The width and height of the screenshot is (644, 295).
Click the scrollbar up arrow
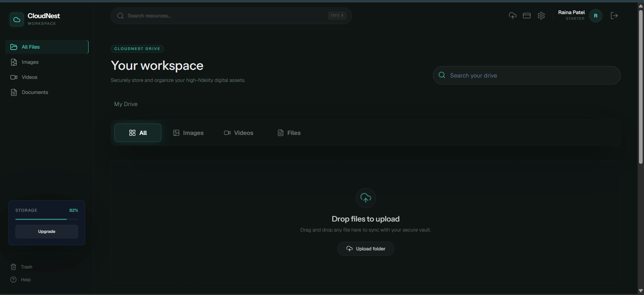641,6
